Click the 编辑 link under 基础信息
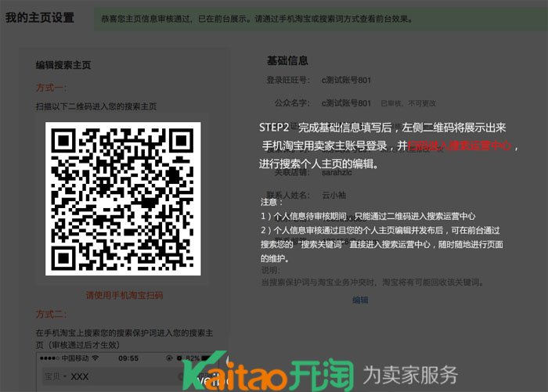 tap(360, 300)
